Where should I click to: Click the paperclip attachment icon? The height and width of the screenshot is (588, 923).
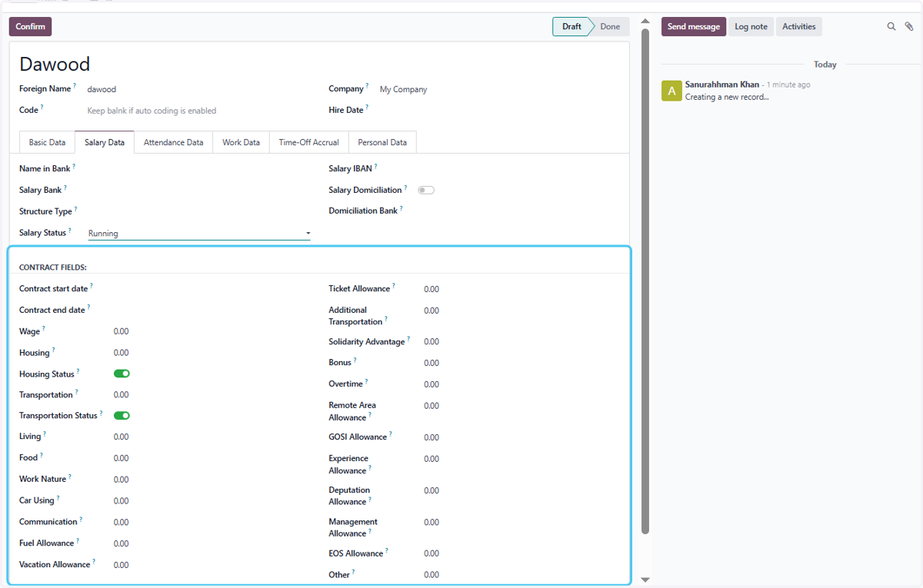click(909, 26)
